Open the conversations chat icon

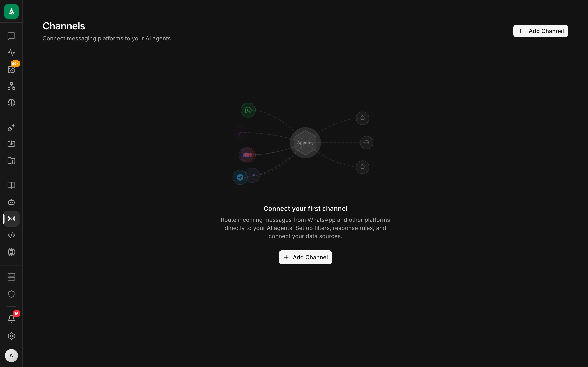click(x=11, y=36)
